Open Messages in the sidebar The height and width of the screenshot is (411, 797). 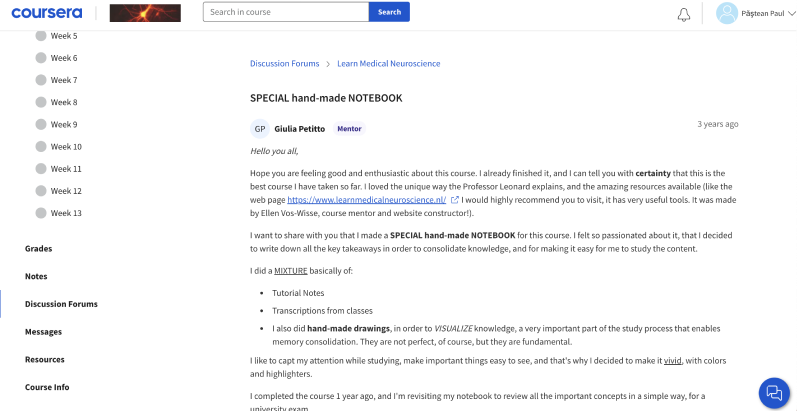44,332
